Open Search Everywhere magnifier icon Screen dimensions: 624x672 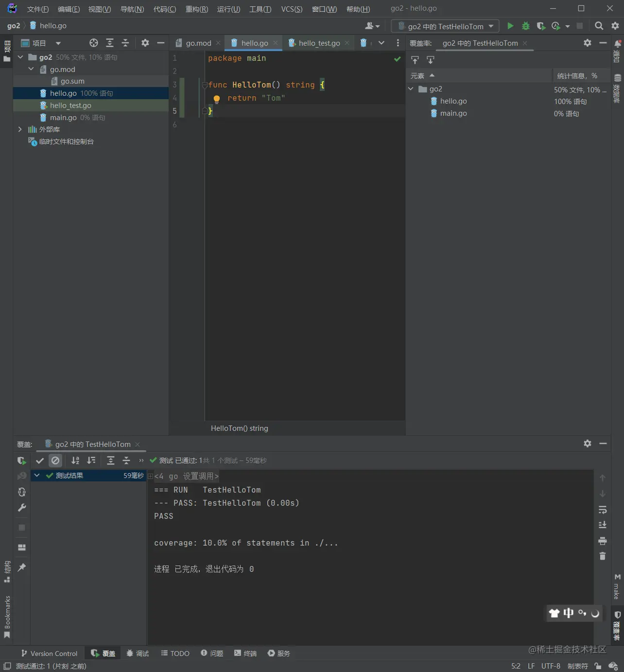pyautogui.click(x=599, y=26)
